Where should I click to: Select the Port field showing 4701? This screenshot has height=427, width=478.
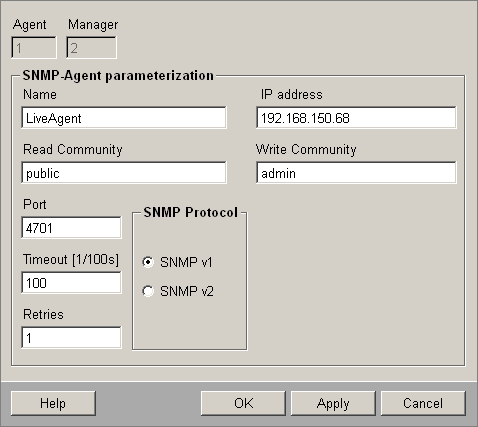[x=71, y=227]
